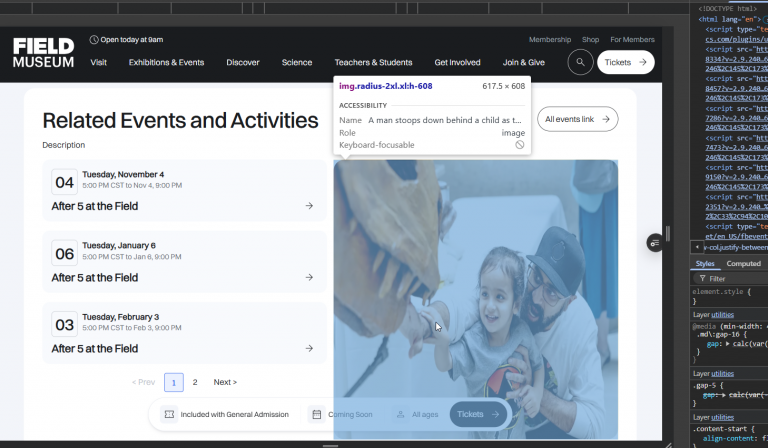This screenshot has width=768, height=448.
Task: Select page 1 in pagination
Action: (x=174, y=382)
